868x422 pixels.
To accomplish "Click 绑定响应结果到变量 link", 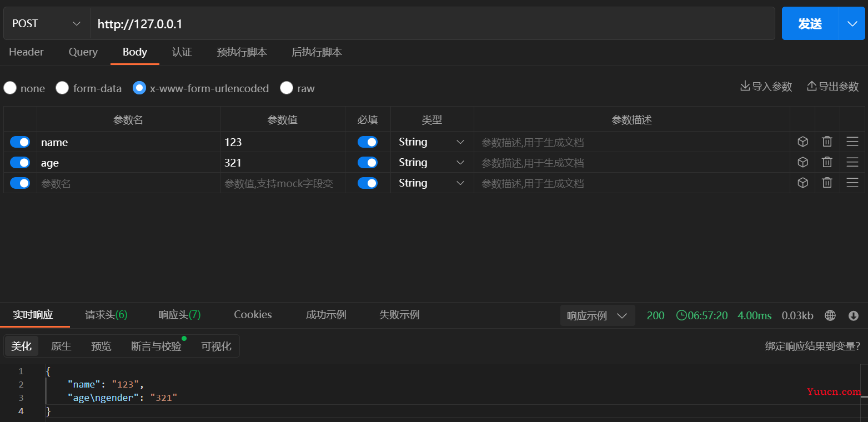I will pyautogui.click(x=813, y=346).
